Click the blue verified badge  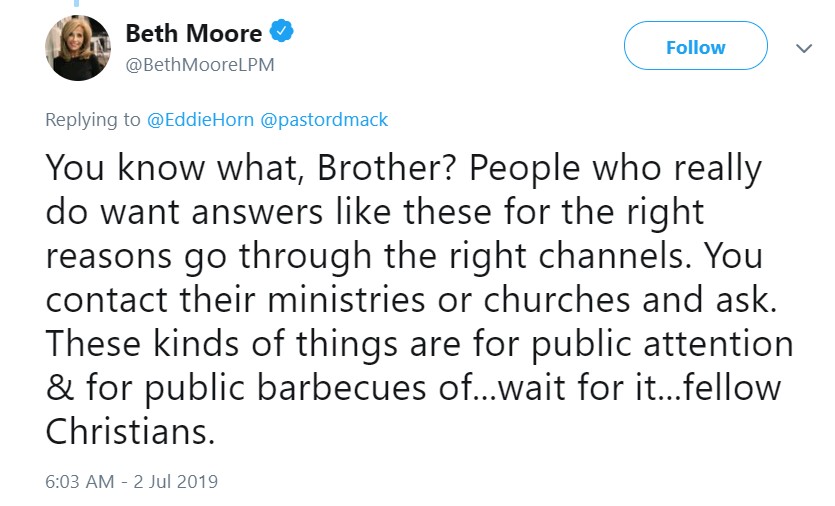(282, 34)
